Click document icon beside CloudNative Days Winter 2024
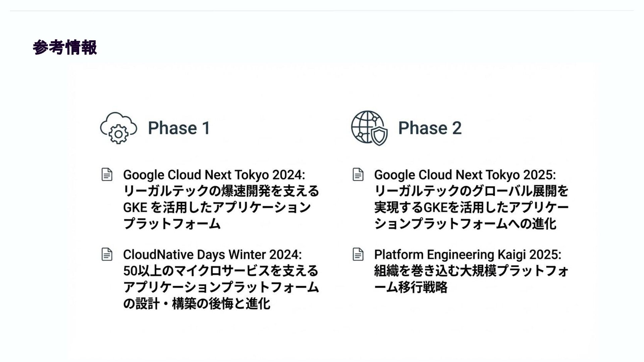The height and width of the screenshot is (362, 644). point(107,254)
